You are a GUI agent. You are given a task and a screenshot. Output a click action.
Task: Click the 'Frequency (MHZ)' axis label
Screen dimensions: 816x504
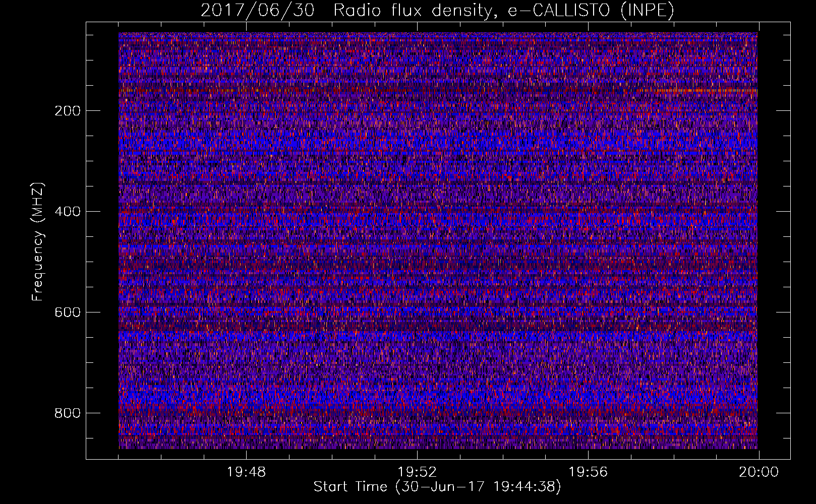(x=38, y=241)
